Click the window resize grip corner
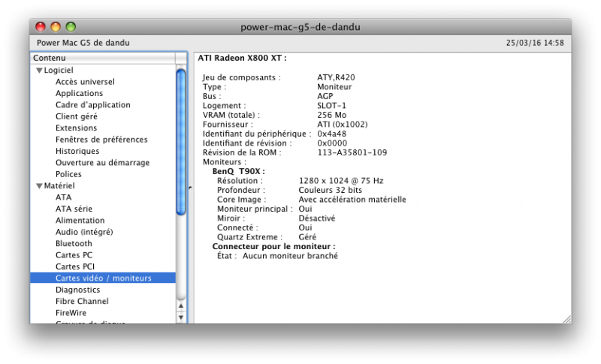 [567, 319]
